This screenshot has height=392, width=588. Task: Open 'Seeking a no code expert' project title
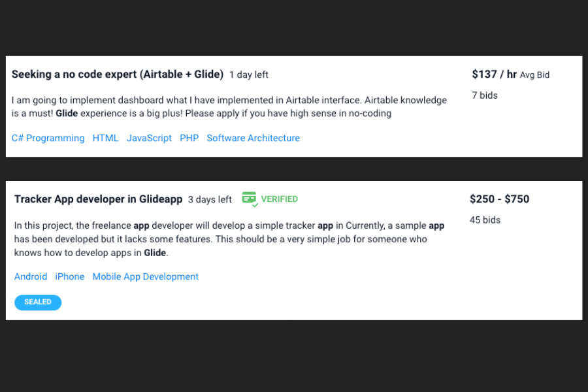(118, 74)
